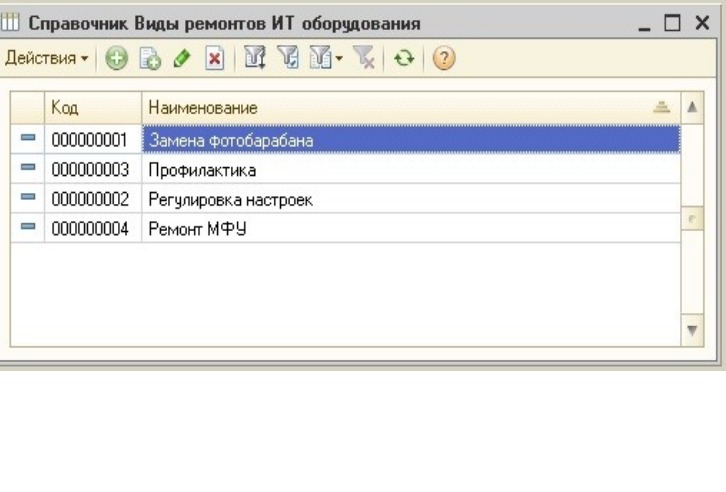Viewport: 726px width, 492px height.
Task: Click the row marker icon for Замена фотобарабана
Action: click(x=28, y=137)
